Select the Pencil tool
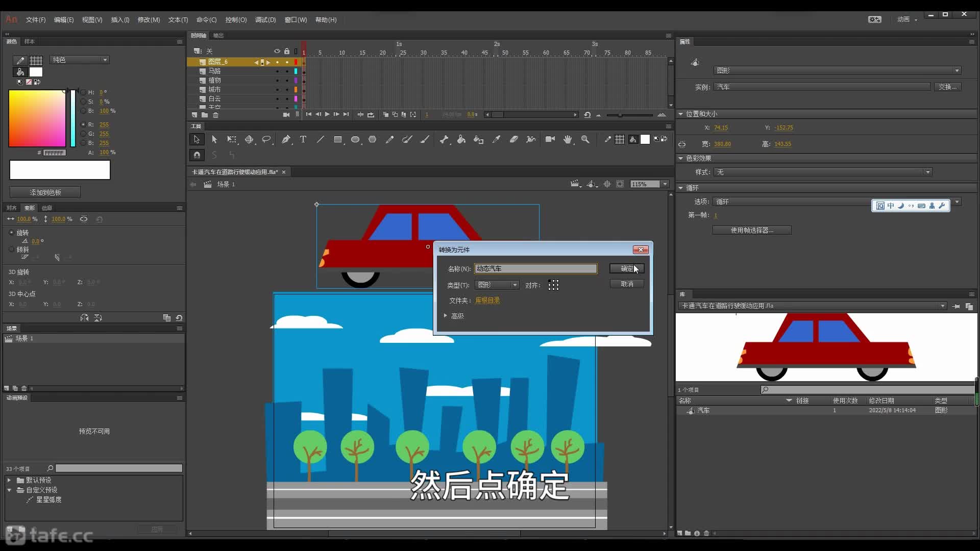The width and height of the screenshot is (980, 551). [390, 139]
